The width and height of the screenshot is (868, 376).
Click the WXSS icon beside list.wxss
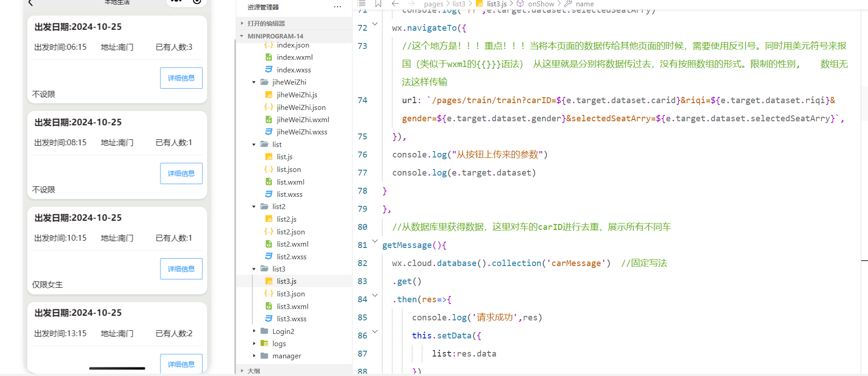point(269,194)
